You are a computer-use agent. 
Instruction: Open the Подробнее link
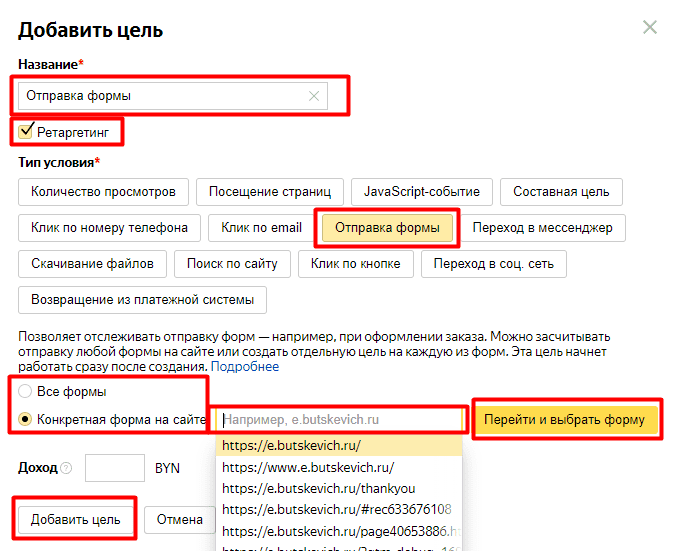245,367
